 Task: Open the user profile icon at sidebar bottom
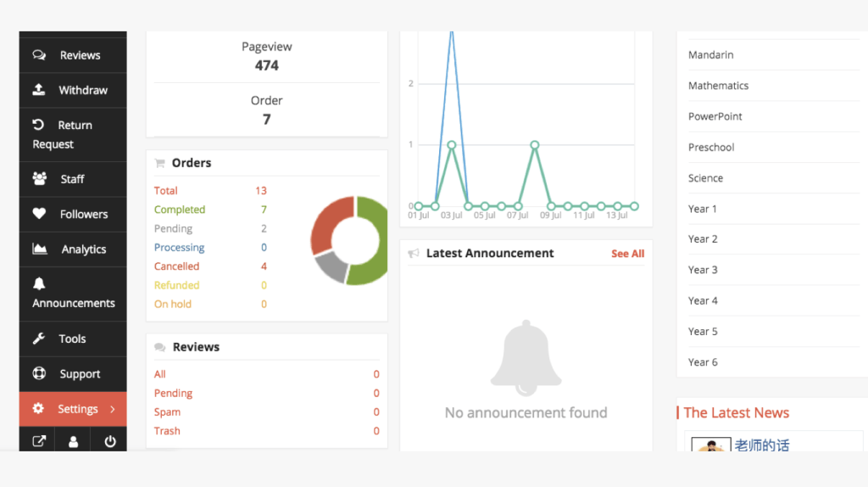click(x=73, y=441)
